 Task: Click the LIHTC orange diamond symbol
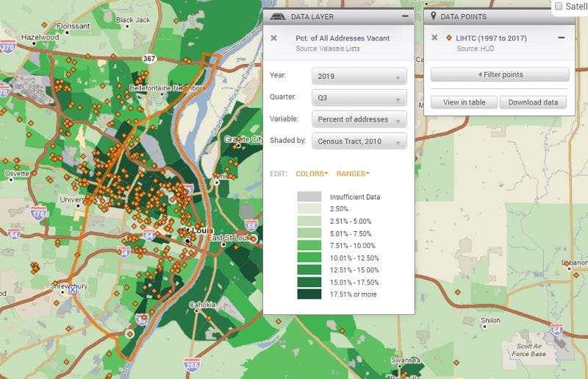tap(449, 38)
